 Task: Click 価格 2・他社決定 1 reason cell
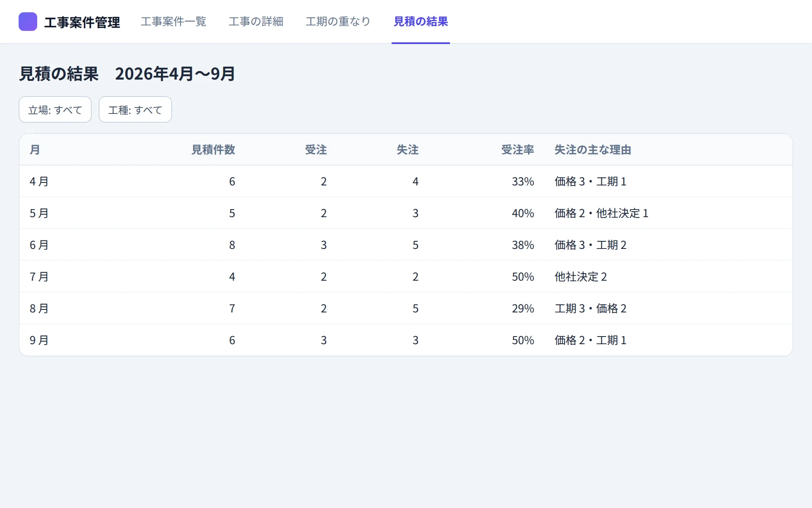click(601, 213)
